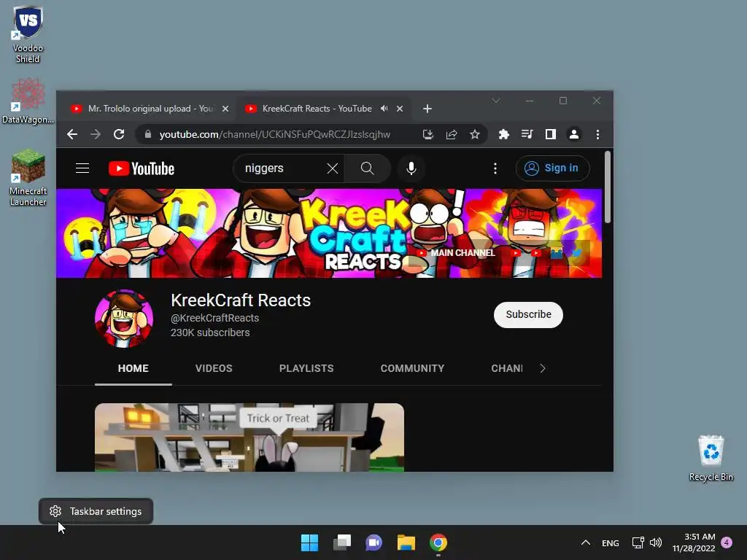747x560 pixels.
Task: Clear the YouTube search box with X
Action: (333, 168)
